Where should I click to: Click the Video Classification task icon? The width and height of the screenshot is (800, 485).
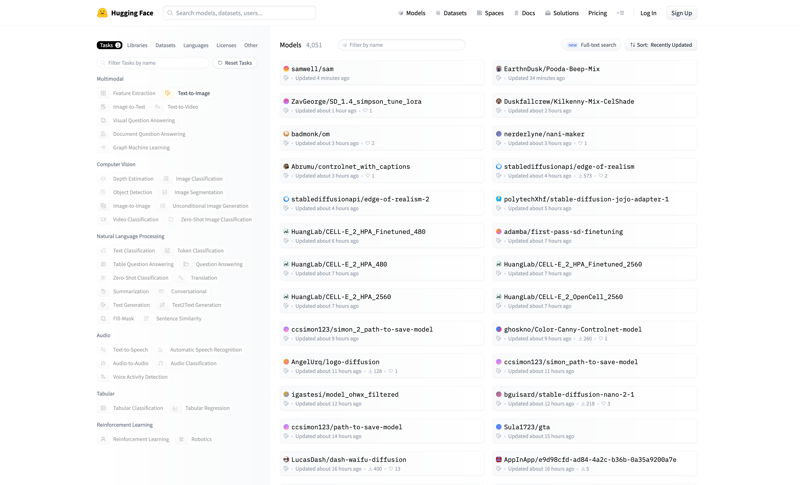(x=103, y=220)
